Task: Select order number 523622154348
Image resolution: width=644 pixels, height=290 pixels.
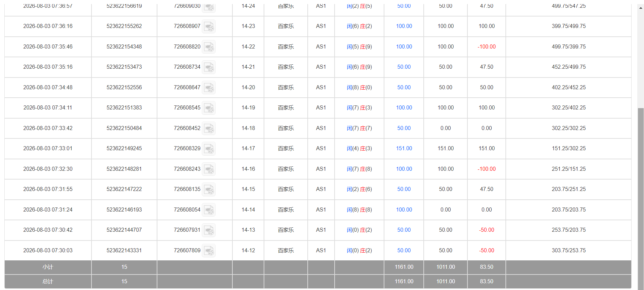Action: pyautogui.click(x=124, y=47)
